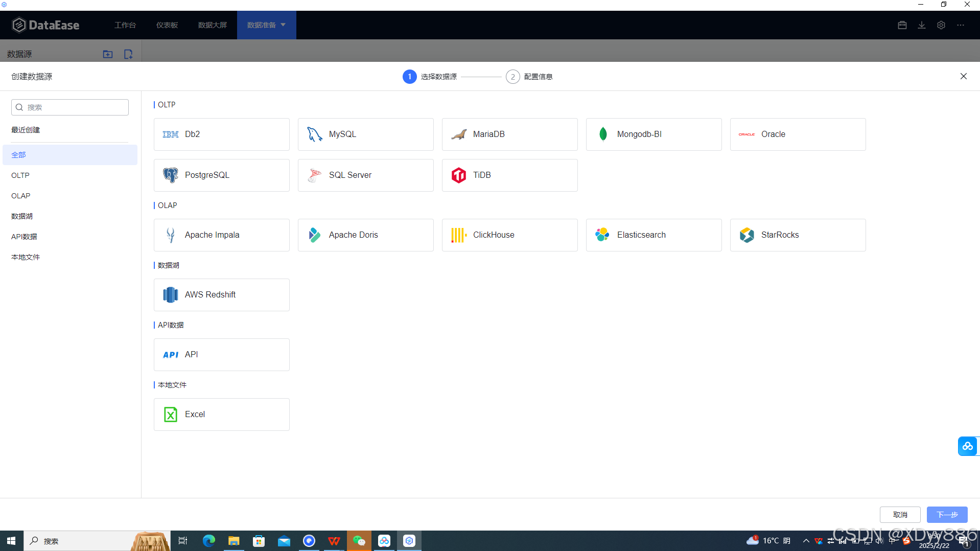Image resolution: width=980 pixels, height=551 pixels.
Task: Select Mongodb-BI as data source
Action: click(x=654, y=134)
